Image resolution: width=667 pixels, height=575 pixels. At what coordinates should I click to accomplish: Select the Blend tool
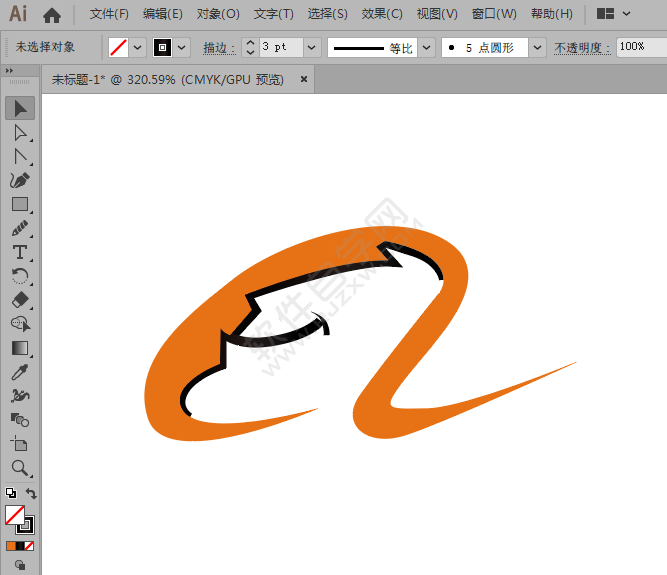(20, 420)
